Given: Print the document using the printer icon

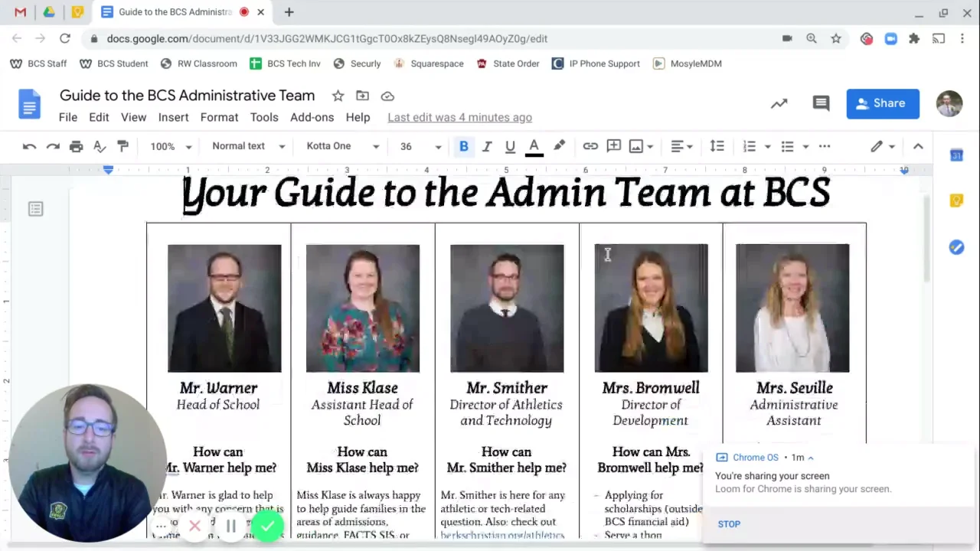Looking at the screenshot, I should [76, 146].
